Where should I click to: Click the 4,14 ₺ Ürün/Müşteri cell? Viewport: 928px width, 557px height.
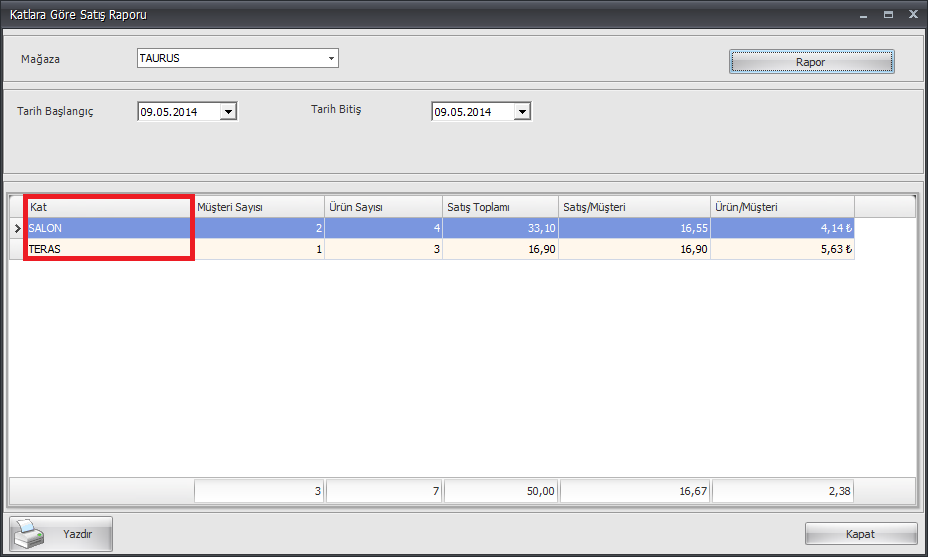click(782, 228)
